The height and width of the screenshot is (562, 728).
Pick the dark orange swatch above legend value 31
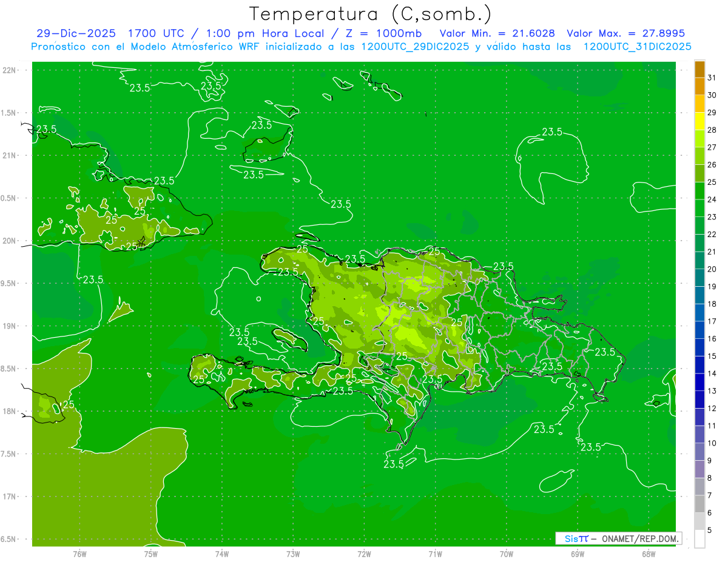(699, 69)
